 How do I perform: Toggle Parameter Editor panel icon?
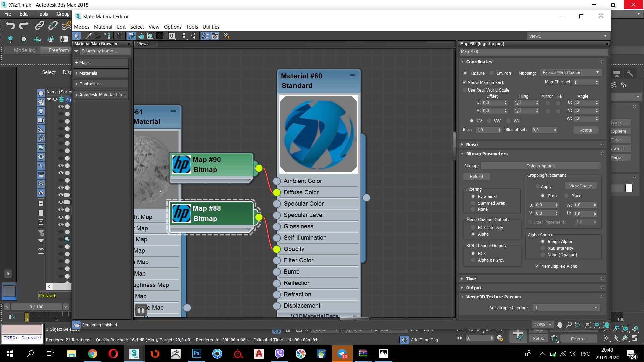[215, 36]
